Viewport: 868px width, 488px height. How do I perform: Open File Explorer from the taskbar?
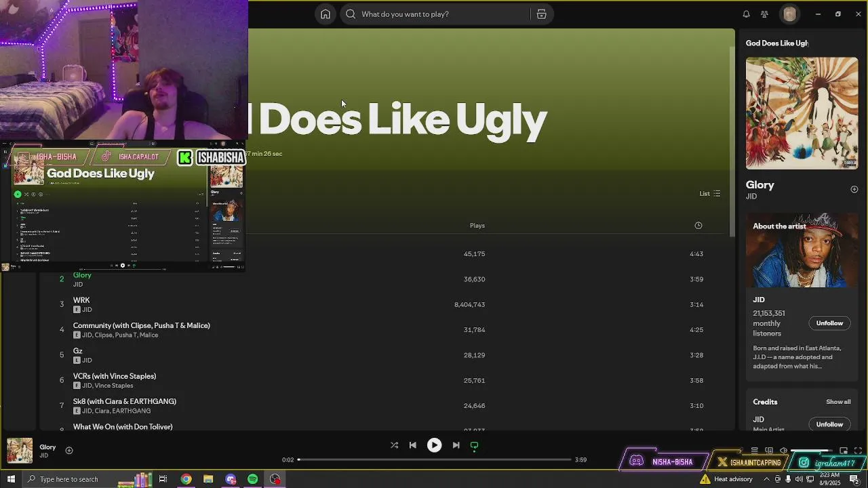coord(208,479)
